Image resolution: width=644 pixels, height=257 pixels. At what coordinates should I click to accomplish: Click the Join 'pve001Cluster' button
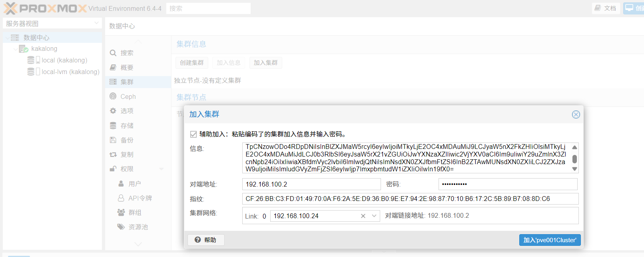point(550,240)
